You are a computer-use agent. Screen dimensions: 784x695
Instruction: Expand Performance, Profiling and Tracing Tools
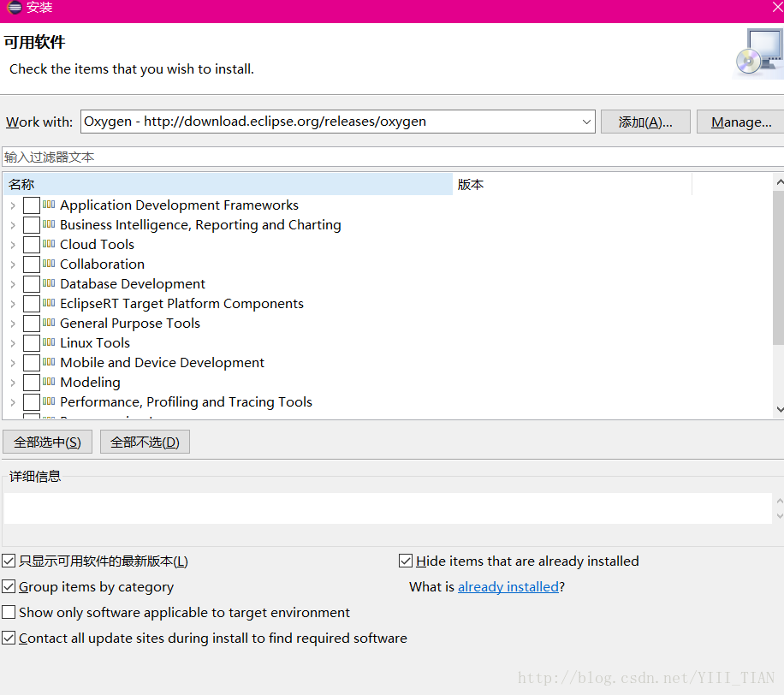tap(13, 402)
